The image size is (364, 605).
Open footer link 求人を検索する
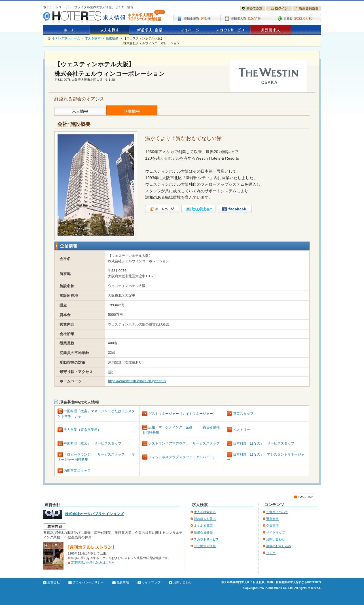[205, 512]
